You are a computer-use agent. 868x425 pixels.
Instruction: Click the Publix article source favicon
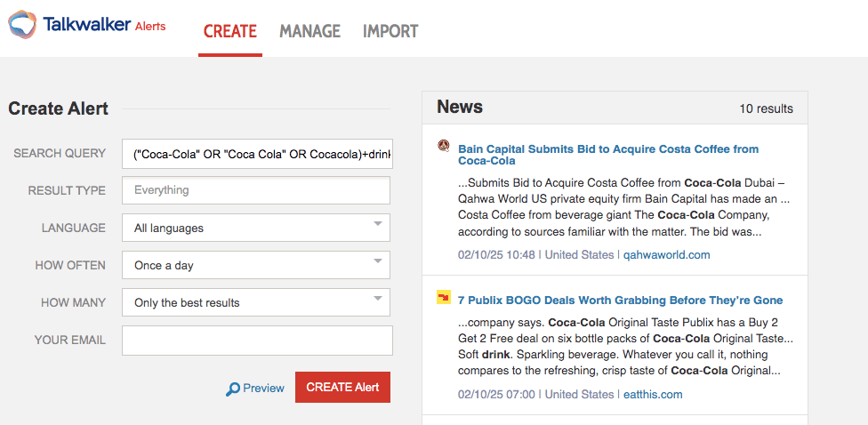[x=444, y=297]
